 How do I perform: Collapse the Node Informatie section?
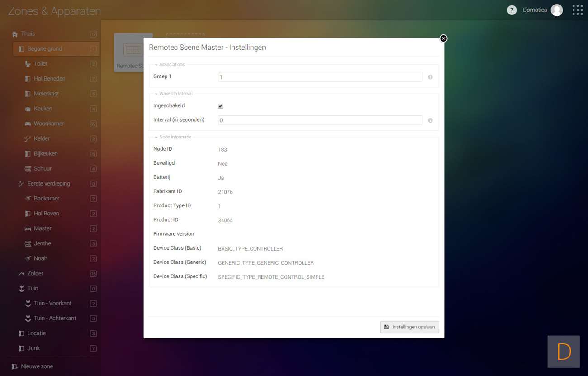(x=173, y=137)
